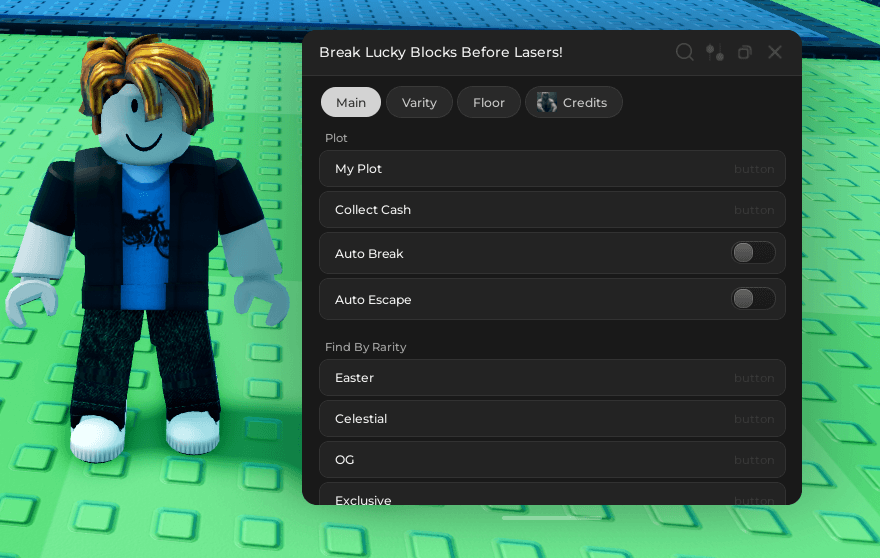Open the Floor tab
Image resolution: width=880 pixels, height=558 pixels.
click(x=489, y=102)
